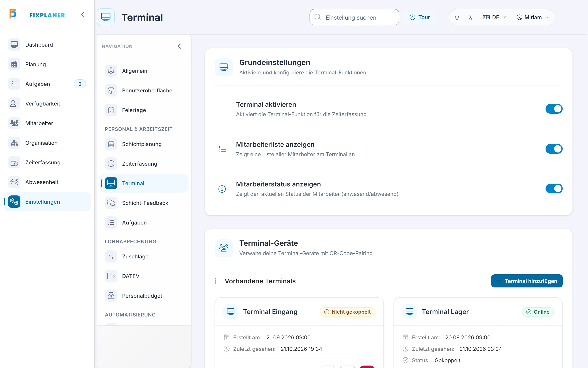
Task: Select Organisation menu item
Action: pos(47,143)
